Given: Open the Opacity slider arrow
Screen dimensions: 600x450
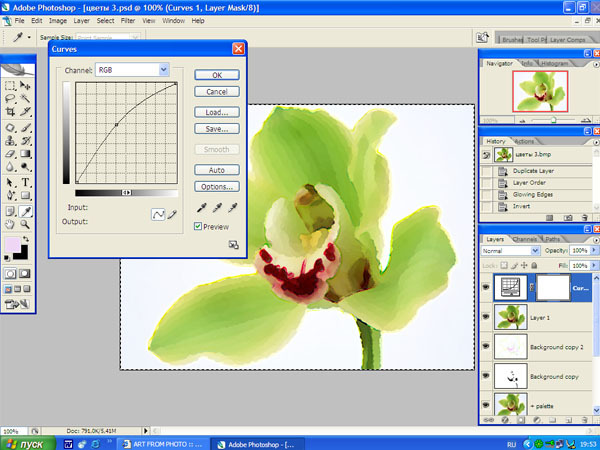Looking at the screenshot, I should (594, 250).
